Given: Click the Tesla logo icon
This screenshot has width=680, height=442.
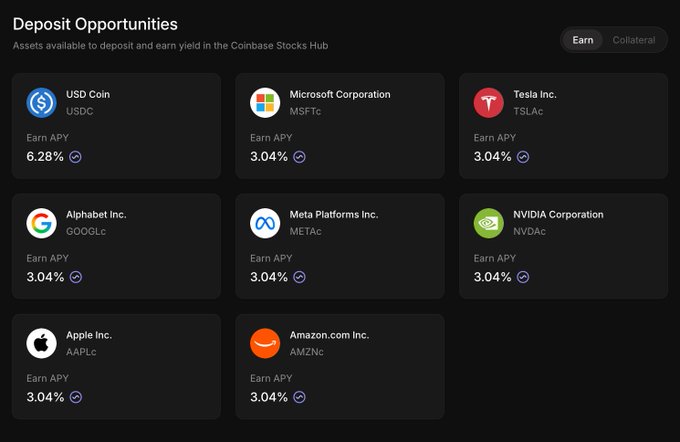Looking at the screenshot, I should (x=489, y=103).
